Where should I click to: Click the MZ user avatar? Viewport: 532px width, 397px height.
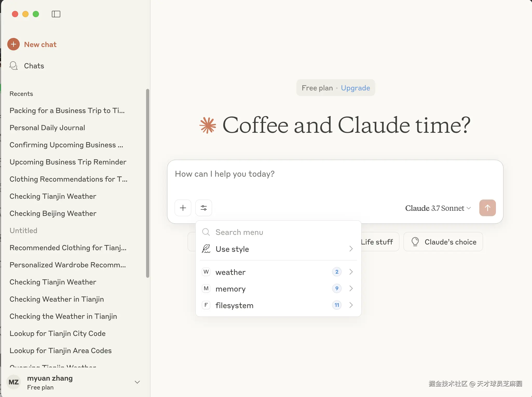[13, 382]
